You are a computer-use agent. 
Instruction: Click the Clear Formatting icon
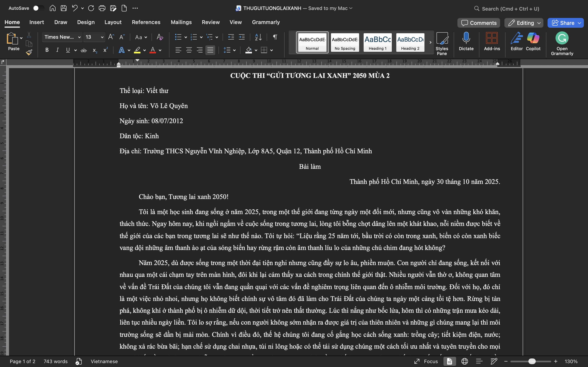(160, 37)
